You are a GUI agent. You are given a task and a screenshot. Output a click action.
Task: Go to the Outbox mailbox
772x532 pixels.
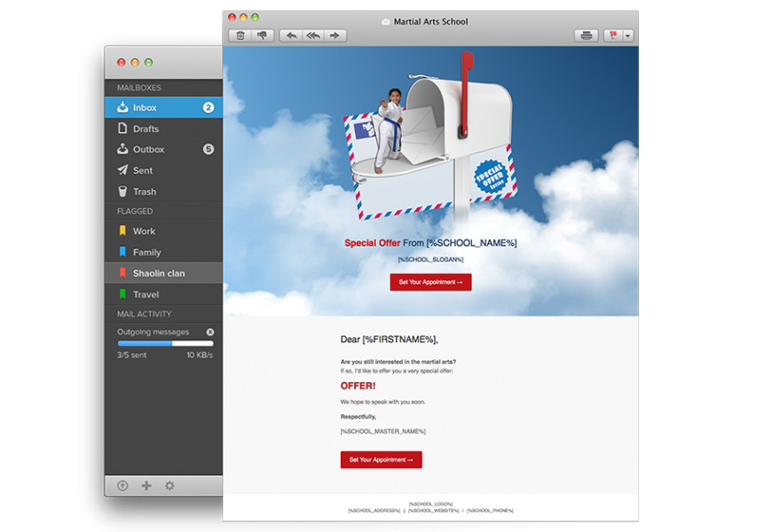point(163,149)
